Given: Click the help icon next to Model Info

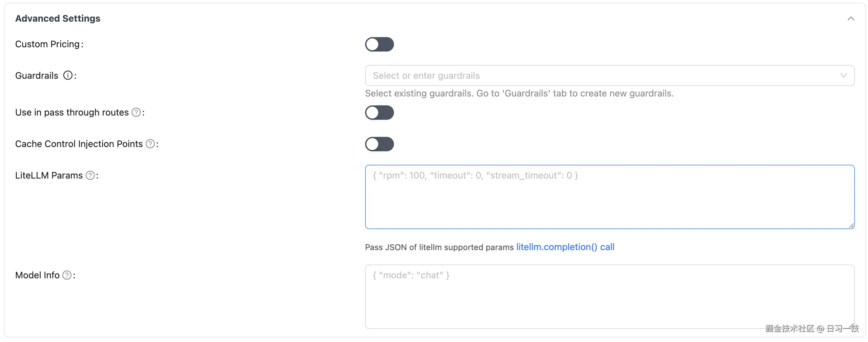Looking at the screenshot, I should click(x=68, y=275).
